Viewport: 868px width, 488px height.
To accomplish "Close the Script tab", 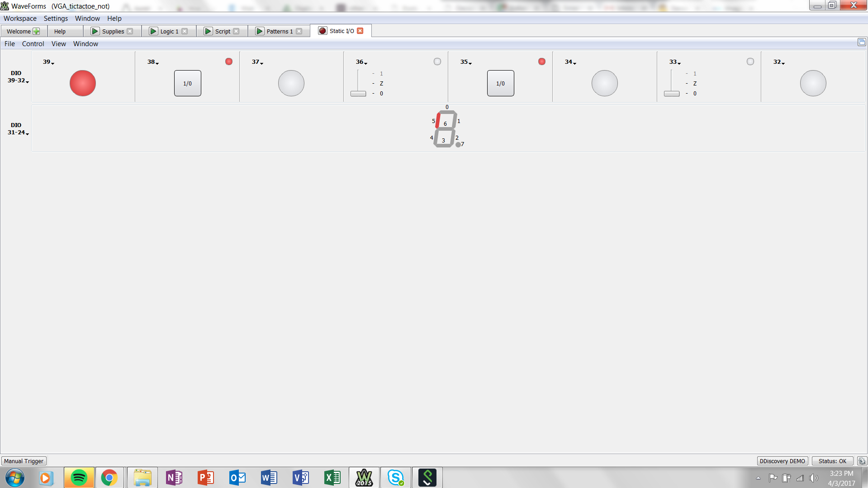I will tap(236, 31).
